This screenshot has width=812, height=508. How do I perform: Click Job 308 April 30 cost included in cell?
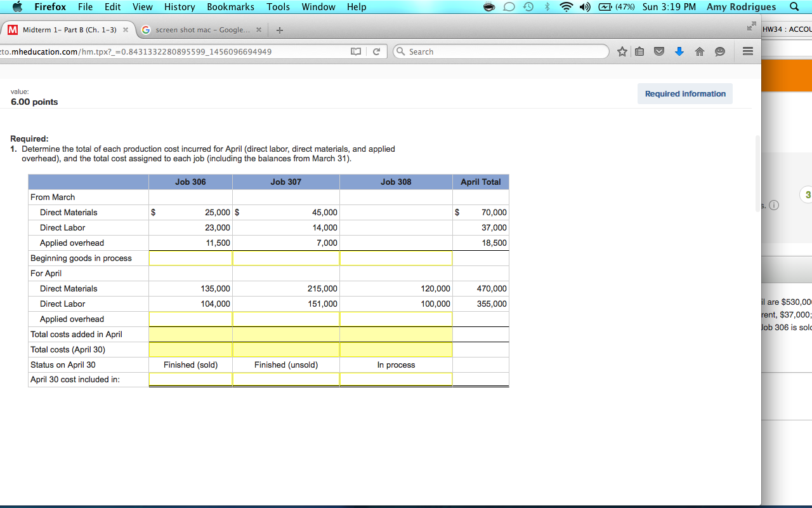click(396, 379)
